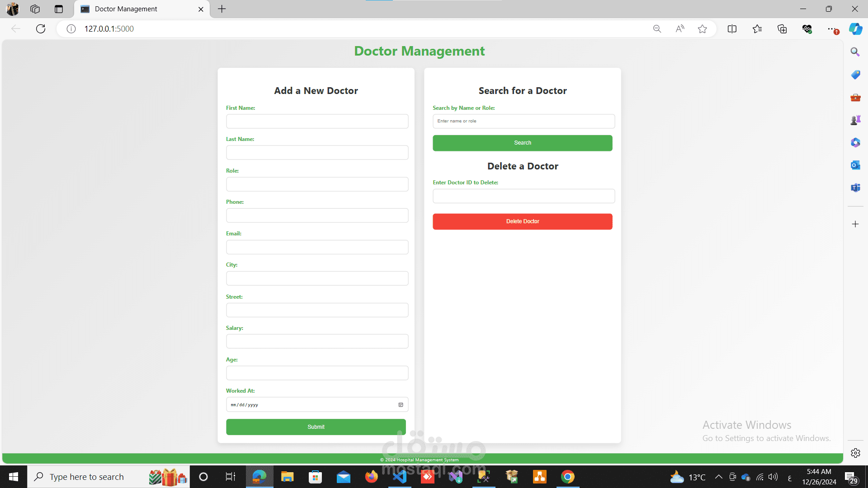868x488 pixels.
Task: Focus the Last Name input field
Action: (317, 152)
